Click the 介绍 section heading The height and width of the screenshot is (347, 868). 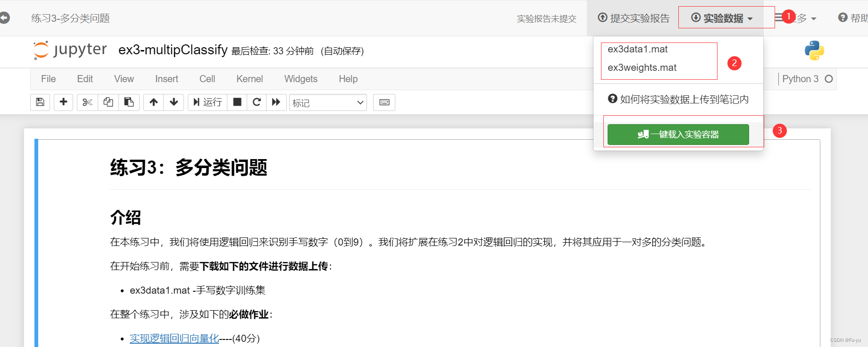[x=125, y=218]
